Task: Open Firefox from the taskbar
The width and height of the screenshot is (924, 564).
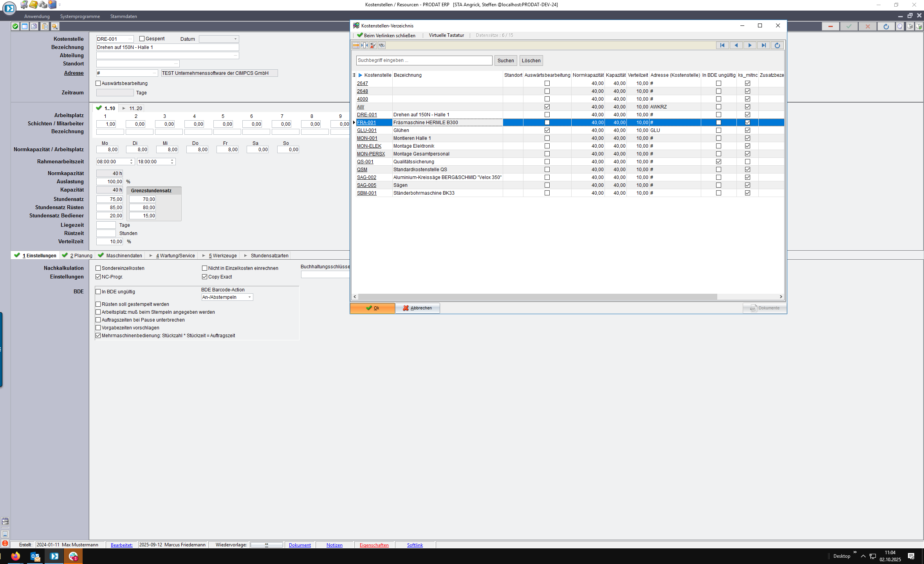Action: [x=16, y=556]
